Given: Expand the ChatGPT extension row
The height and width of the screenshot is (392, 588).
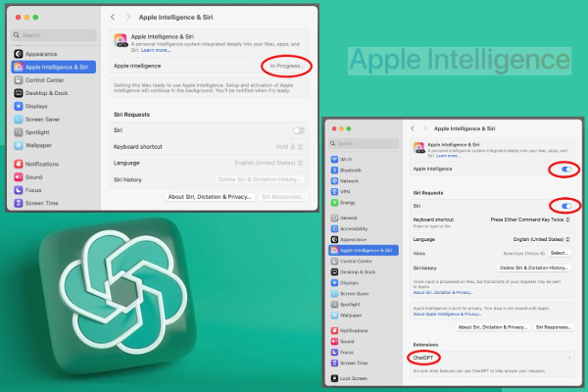Looking at the screenshot, I should click(x=492, y=358).
